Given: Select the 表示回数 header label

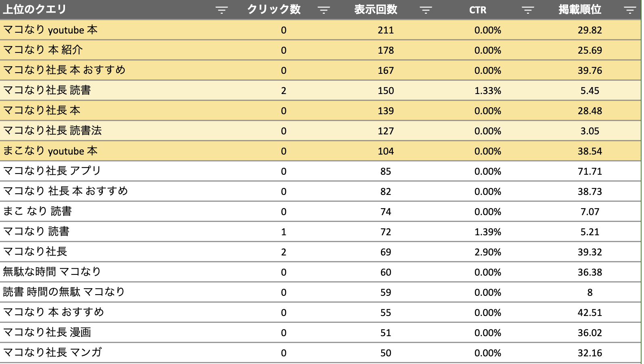Looking at the screenshot, I should tap(376, 10).
